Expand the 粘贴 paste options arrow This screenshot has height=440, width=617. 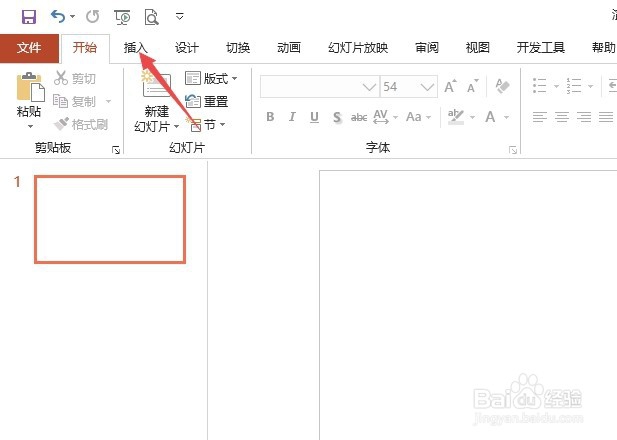(30, 126)
